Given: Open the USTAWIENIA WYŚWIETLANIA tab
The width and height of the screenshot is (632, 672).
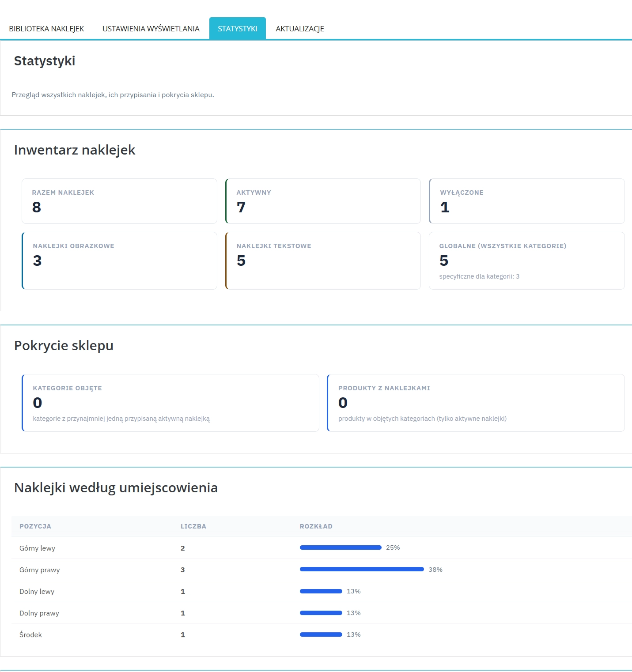Looking at the screenshot, I should pos(151,28).
